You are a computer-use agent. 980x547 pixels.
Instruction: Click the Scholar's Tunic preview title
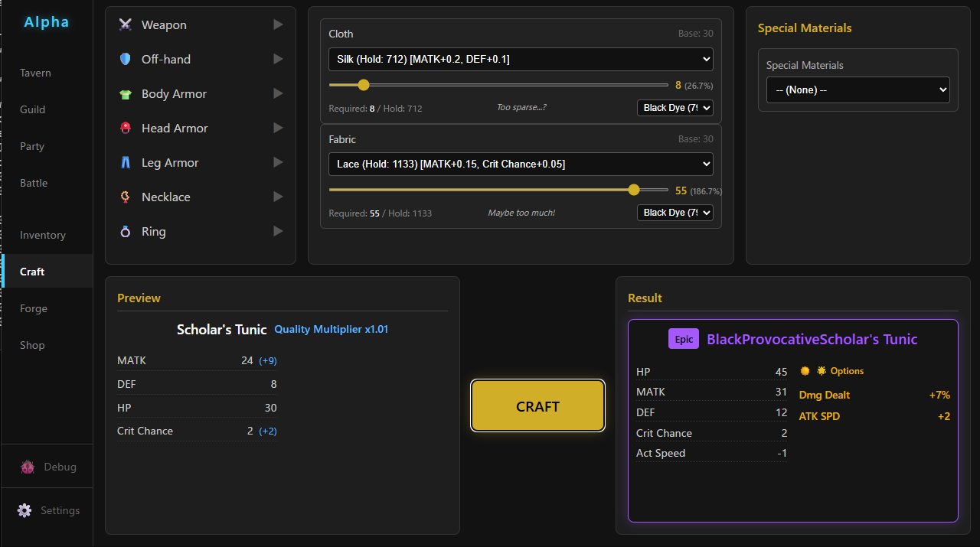221,329
